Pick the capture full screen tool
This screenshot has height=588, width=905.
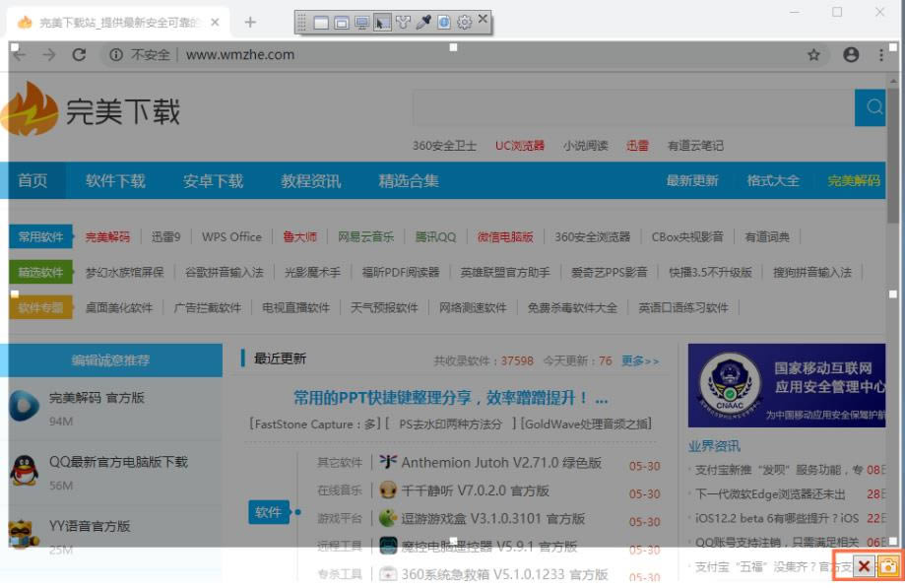[x=361, y=23]
